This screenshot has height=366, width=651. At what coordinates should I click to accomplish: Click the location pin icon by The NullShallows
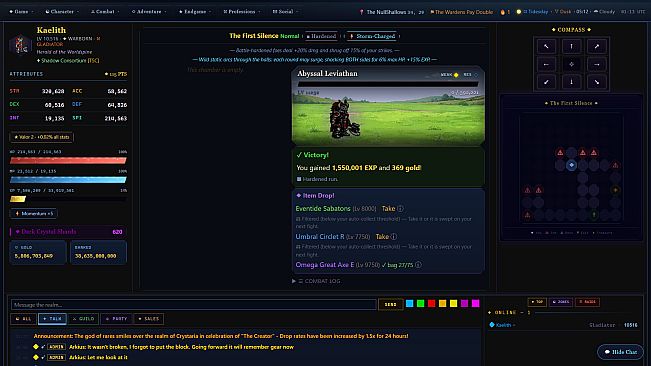tap(361, 12)
